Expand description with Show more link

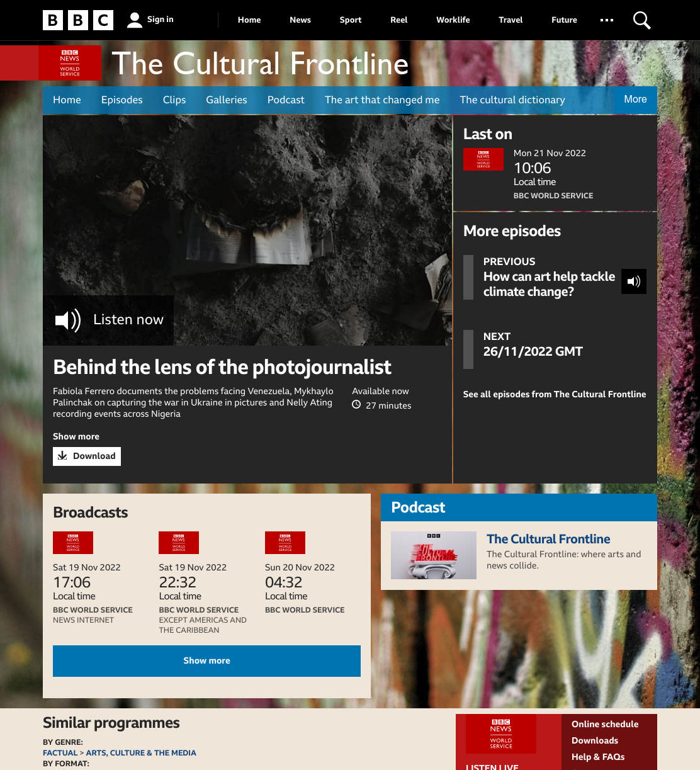[x=76, y=436]
